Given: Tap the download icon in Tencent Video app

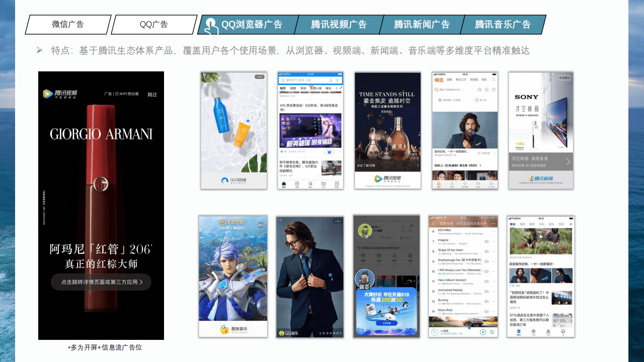Looking at the screenshot, I should pos(487,90).
